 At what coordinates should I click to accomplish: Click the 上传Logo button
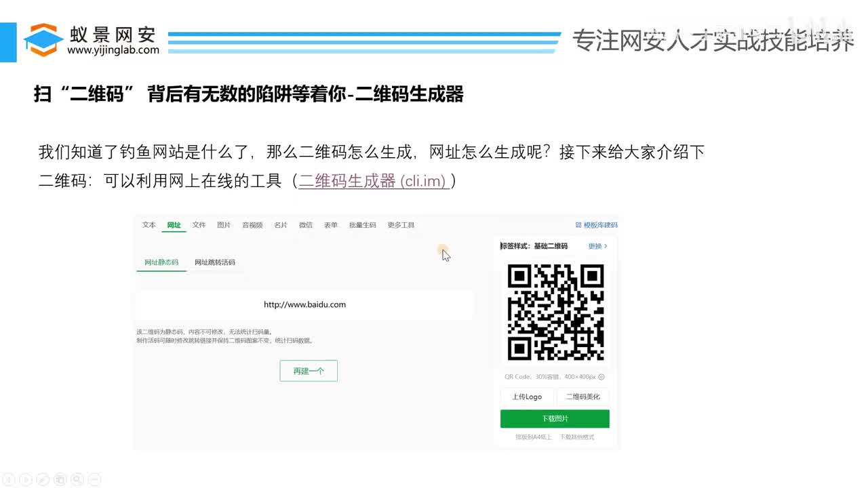click(x=527, y=396)
